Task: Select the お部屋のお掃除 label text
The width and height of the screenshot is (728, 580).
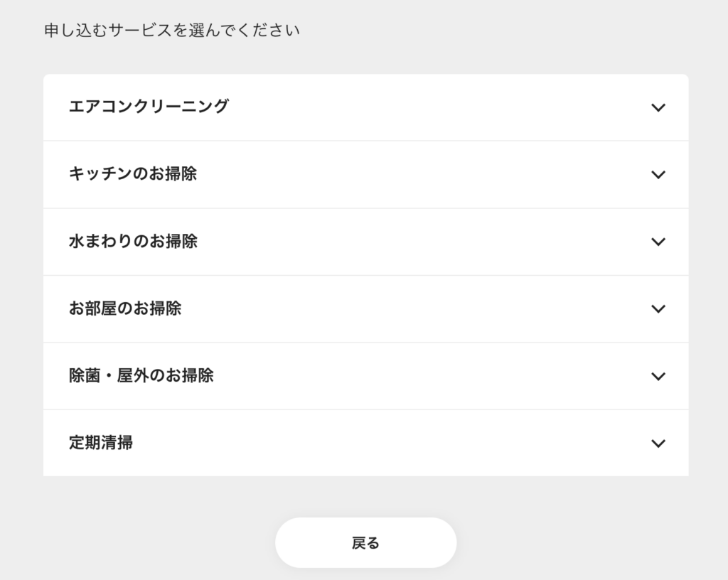Action: click(x=125, y=308)
